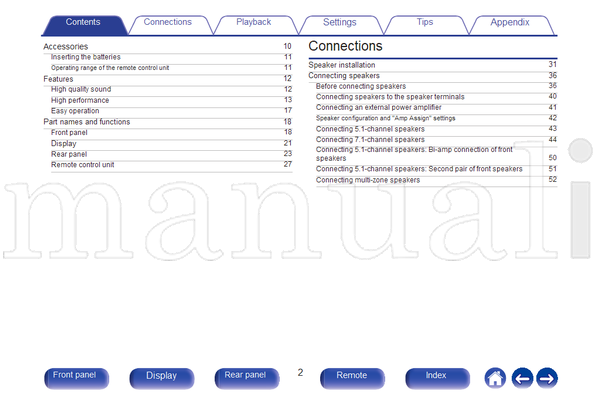Open the Connections tab
The height and width of the screenshot is (399, 600).
168,22
